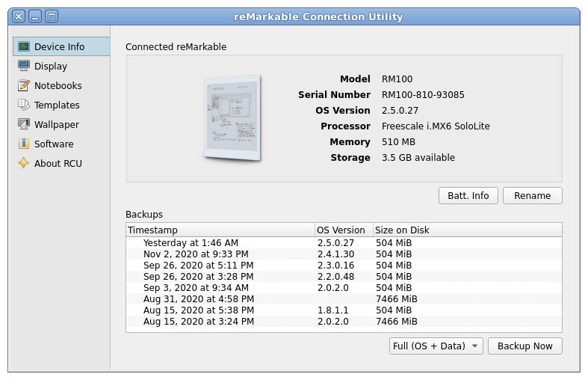Image resolution: width=588 pixels, height=380 pixels.
Task: Select backup 'Aug 15, 2020 at 3:24 PM'
Action: click(x=344, y=322)
